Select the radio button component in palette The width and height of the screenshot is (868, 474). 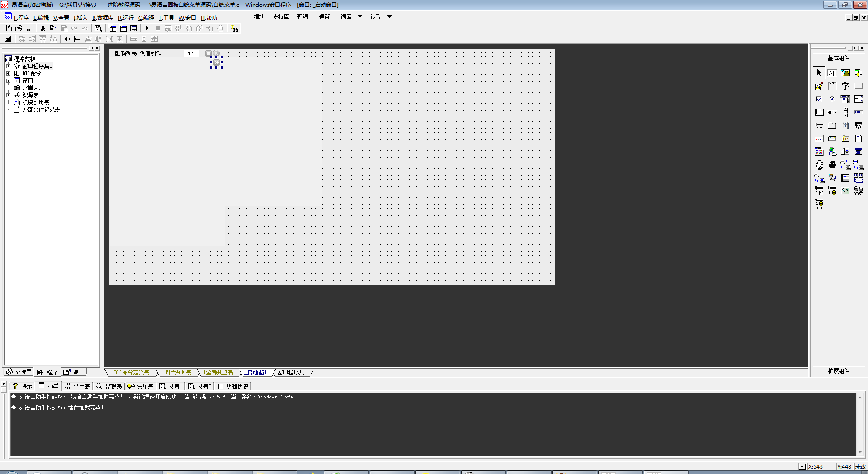point(832,99)
